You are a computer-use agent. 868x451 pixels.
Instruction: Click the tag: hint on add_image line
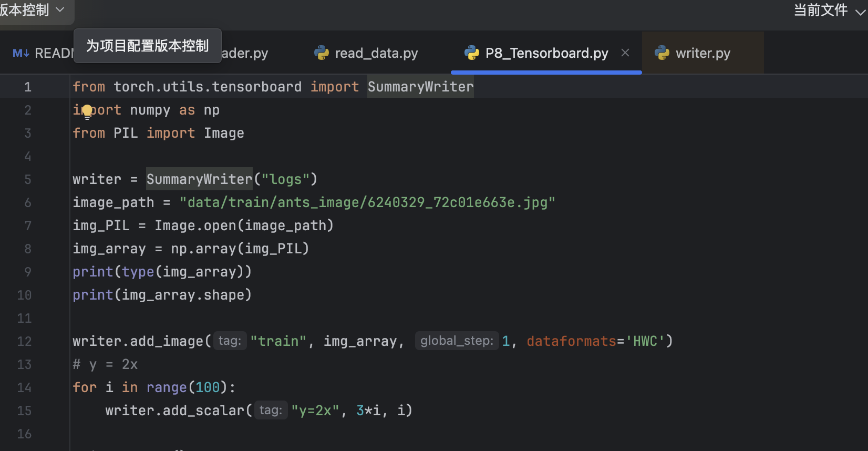230,341
